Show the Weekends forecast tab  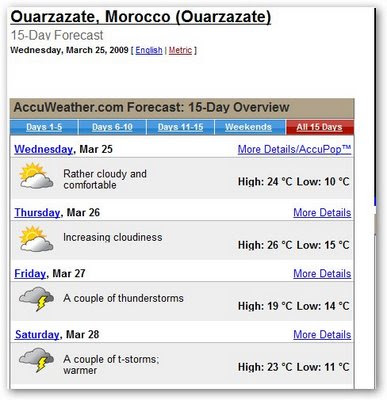248,127
